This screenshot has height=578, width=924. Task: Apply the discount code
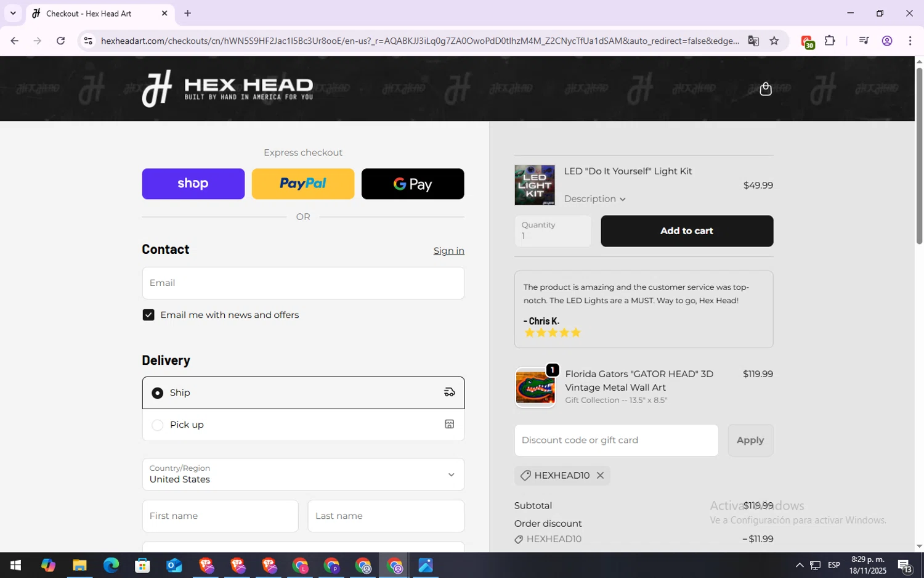[750, 440]
